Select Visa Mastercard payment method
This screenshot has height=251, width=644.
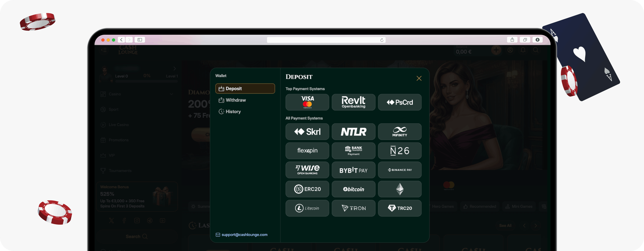307,102
